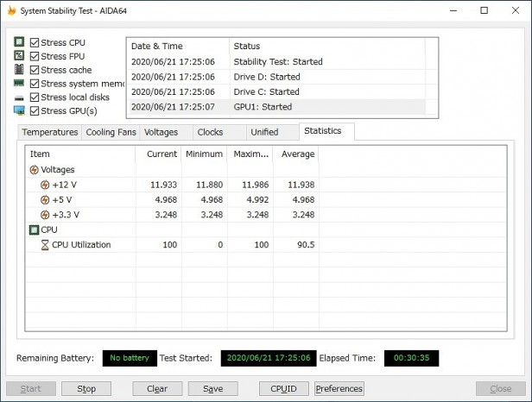
Task: Click the monitor icon beside Stress GPU(s)
Action: pos(19,111)
